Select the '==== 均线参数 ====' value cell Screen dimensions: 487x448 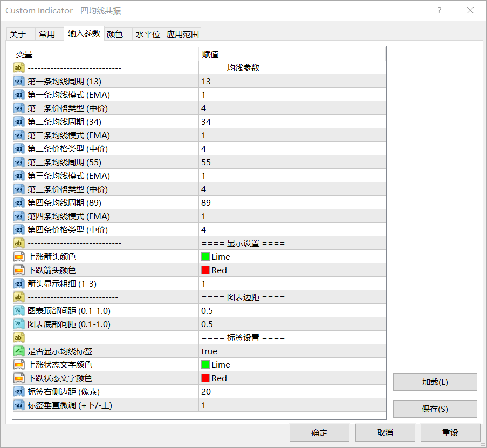(x=292, y=68)
